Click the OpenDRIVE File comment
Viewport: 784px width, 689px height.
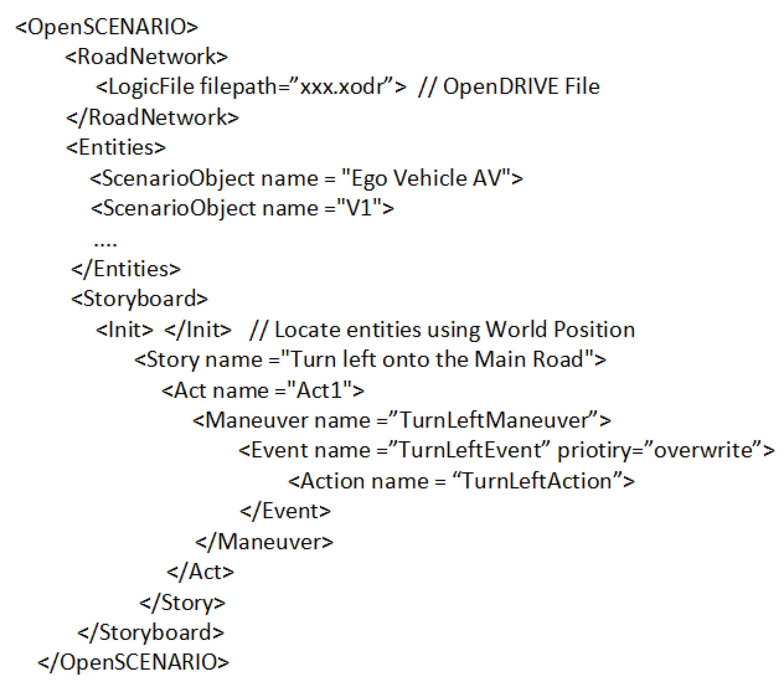(509, 86)
